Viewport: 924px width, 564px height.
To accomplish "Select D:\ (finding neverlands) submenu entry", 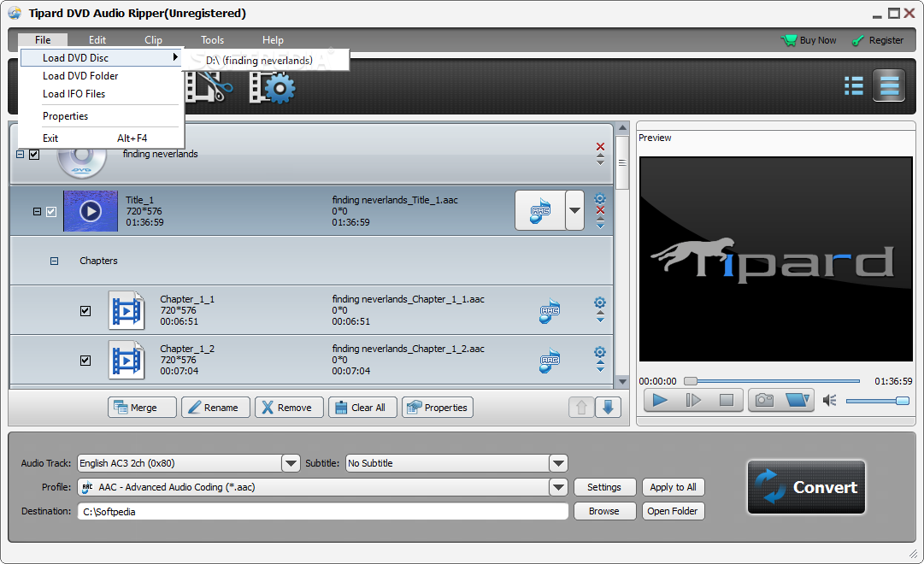I will [x=265, y=60].
